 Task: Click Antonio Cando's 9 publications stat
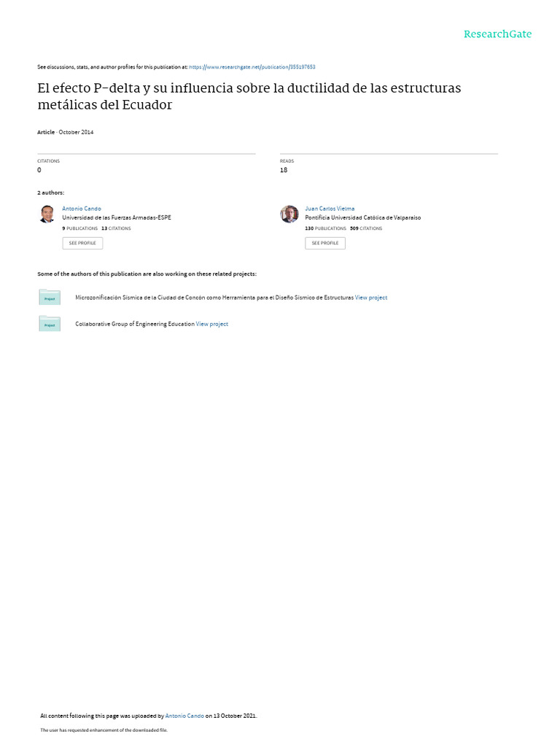click(79, 228)
